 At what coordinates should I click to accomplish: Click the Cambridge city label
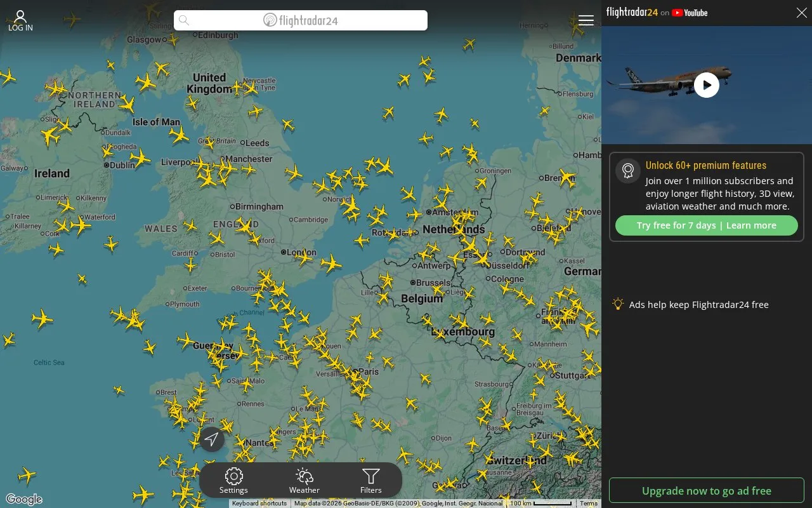310,220
